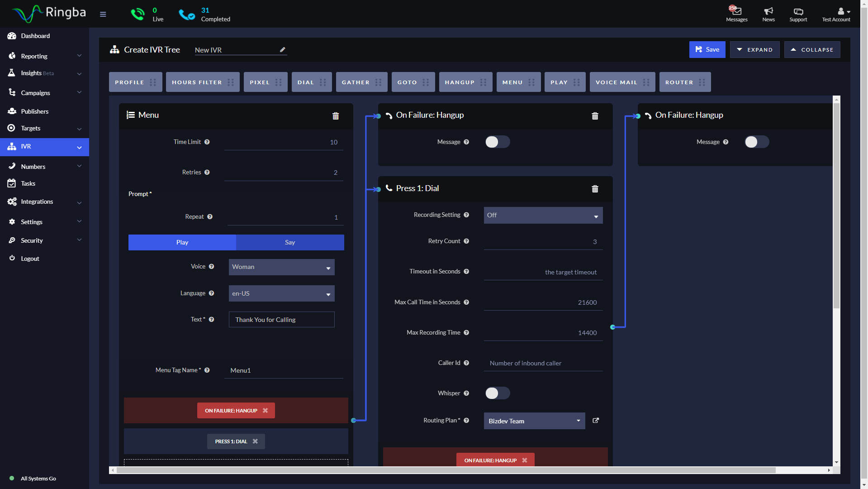Save the IVR tree

point(707,49)
